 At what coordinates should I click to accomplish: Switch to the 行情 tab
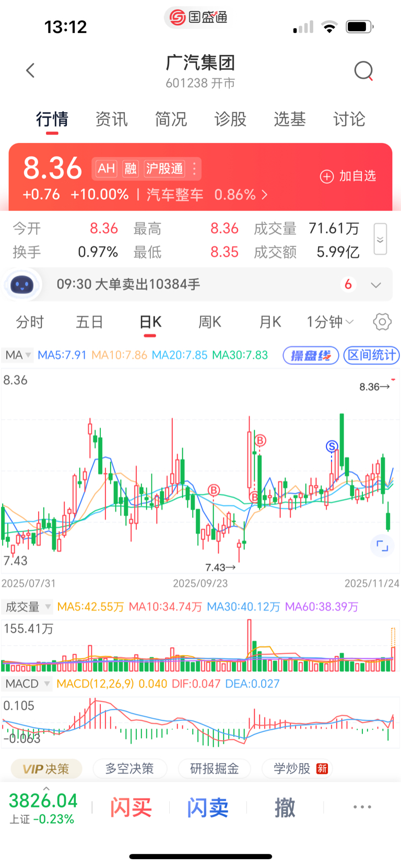click(52, 120)
